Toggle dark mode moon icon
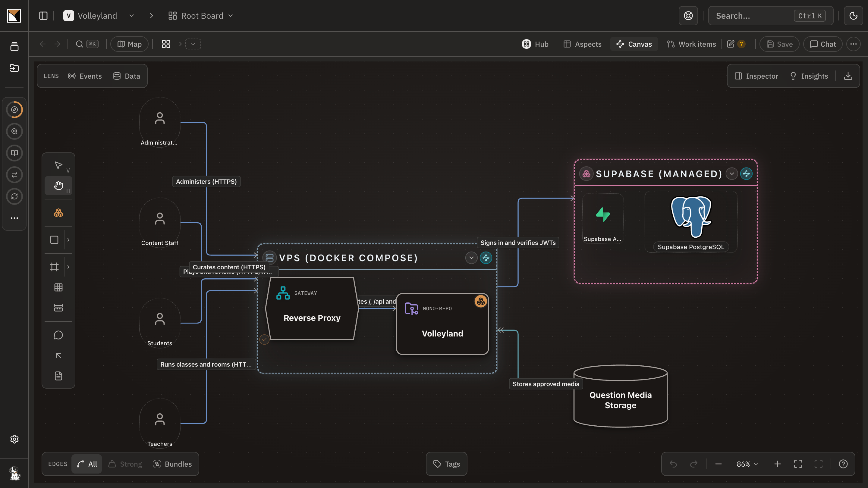868x488 pixels. 854,16
